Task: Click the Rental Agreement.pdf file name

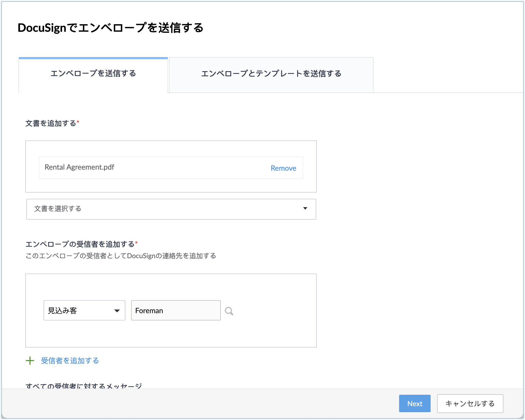Action: click(x=79, y=167)
